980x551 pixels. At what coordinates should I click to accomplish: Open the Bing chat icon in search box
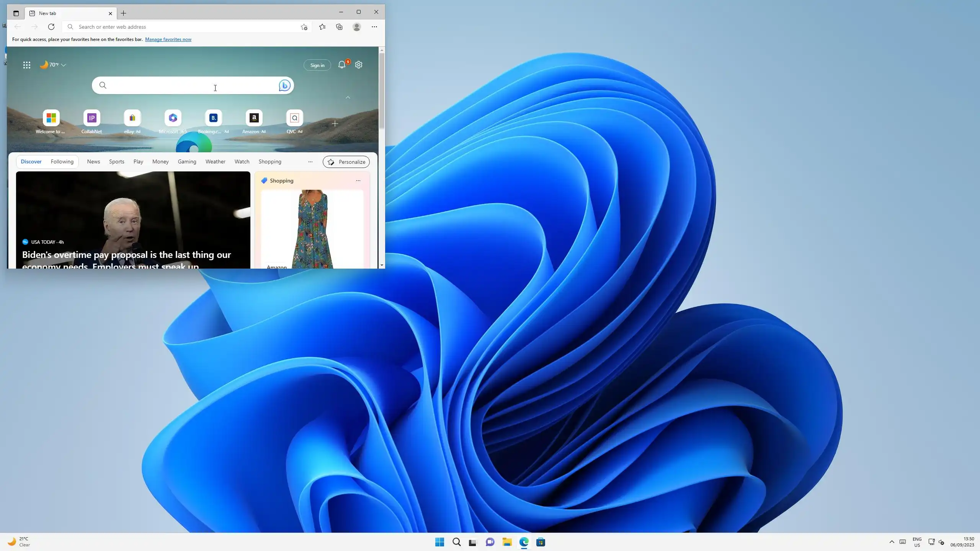(284, 85)
